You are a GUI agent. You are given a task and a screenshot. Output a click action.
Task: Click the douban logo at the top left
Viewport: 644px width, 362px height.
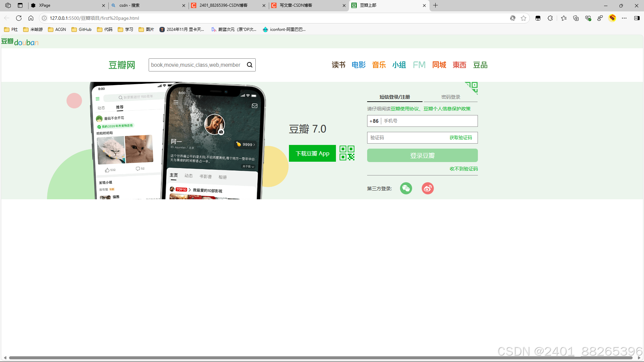point(20,42)
